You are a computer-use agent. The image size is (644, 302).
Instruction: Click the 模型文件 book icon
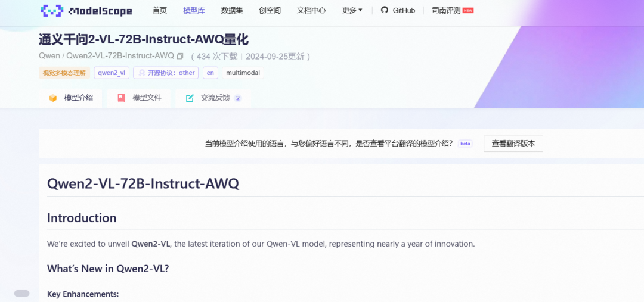(121, 98)
